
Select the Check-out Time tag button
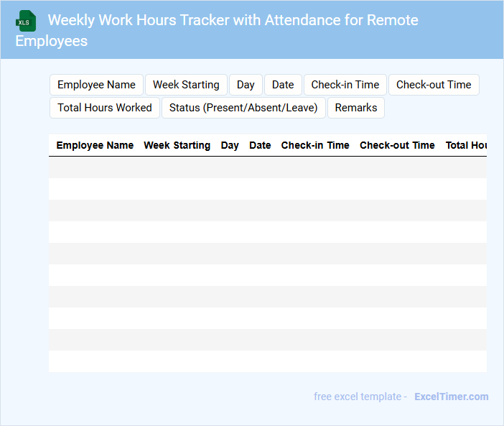434,85
